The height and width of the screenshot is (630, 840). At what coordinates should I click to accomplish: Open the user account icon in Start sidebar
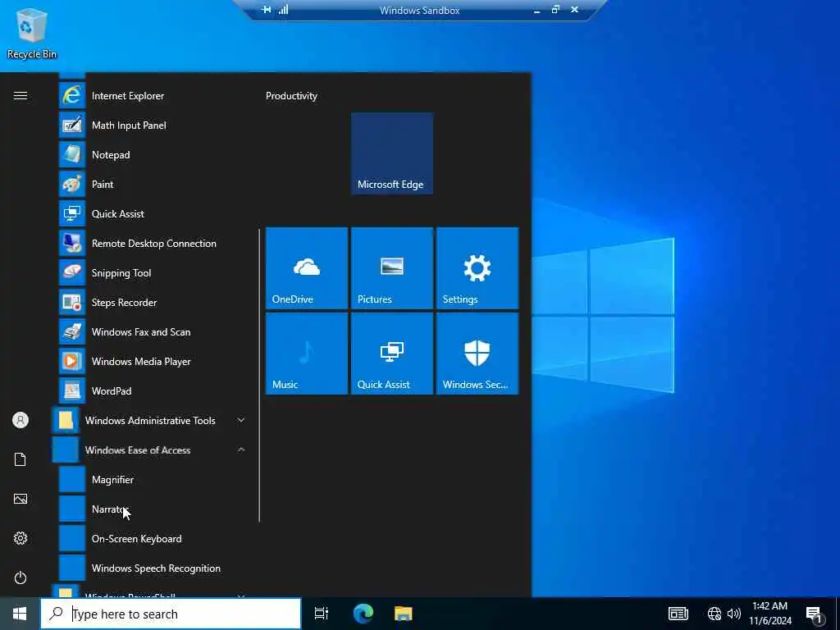pos(21,420)
